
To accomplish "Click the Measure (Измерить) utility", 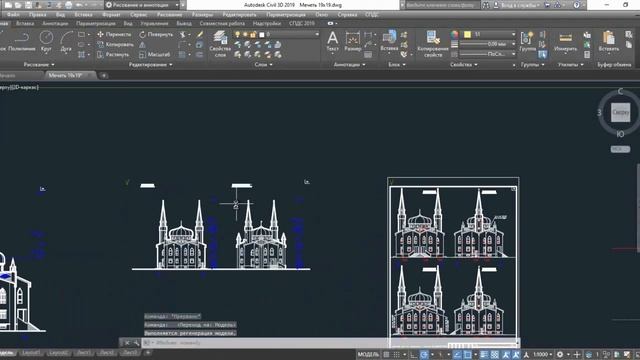I will click(566, 42).
